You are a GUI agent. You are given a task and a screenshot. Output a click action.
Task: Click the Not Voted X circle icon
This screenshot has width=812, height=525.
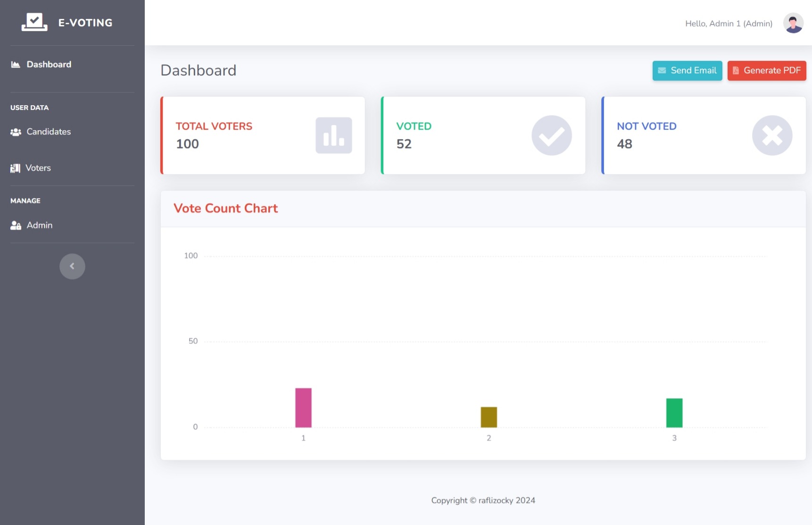(772, 135)
